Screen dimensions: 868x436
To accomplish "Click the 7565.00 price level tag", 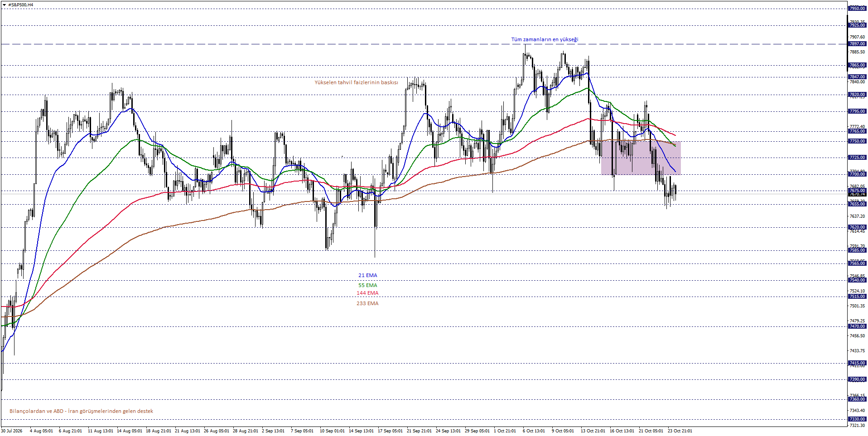I will [857, 264].
